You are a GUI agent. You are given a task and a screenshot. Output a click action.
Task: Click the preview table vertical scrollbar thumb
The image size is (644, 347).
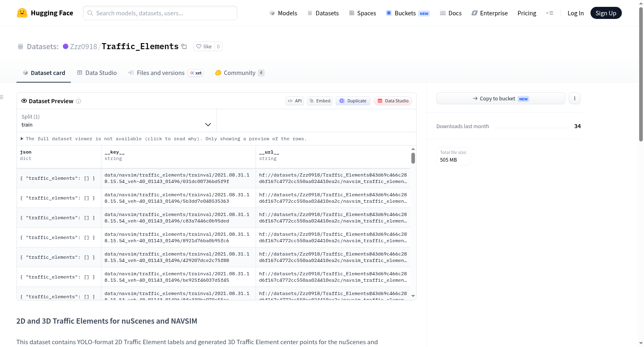pos(413,158)
